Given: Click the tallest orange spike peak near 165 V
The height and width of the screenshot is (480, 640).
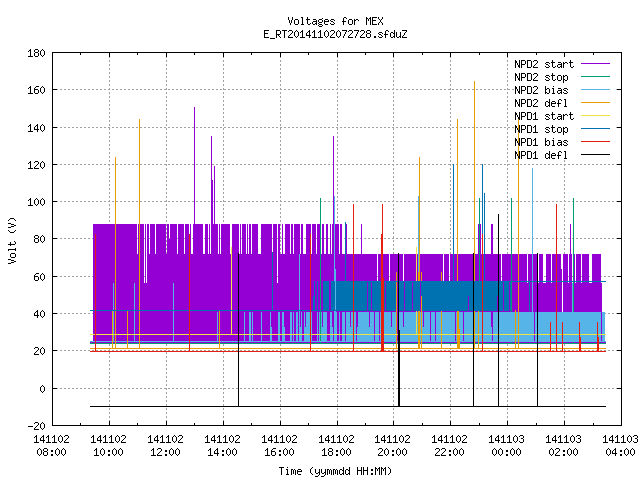Looking at the screenshot, I should (x=474, y=82).
